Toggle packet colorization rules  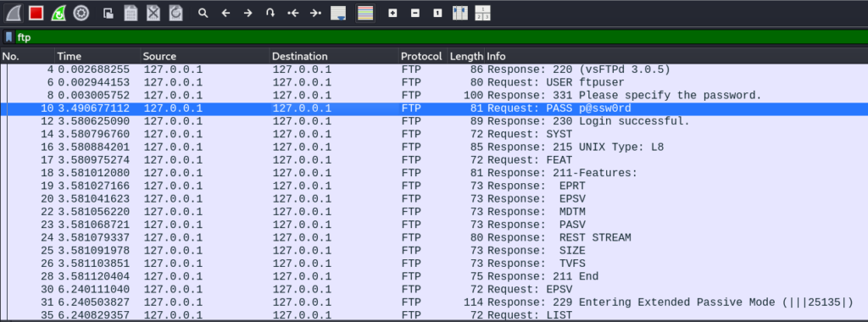click(x=364, y=13)
